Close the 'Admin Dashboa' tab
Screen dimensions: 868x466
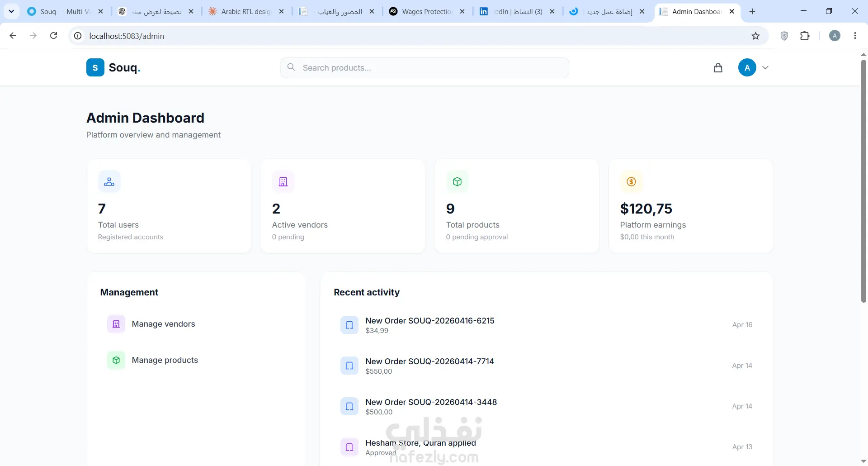(732, 11)
